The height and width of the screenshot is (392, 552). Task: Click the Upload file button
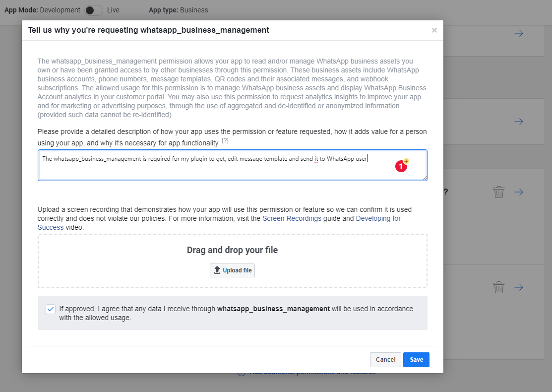pyautogui.click(x=232, y=270)
